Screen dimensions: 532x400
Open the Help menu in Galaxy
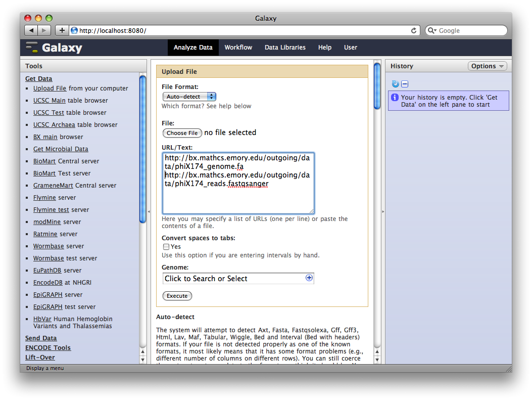pyautogui.click(x=325, y=48)
